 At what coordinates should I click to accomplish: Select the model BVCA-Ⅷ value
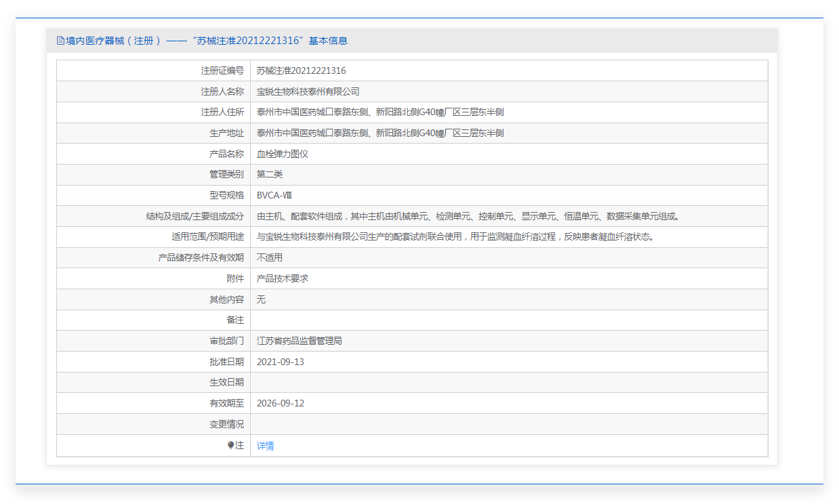pyautogui.click(x=274, y=196)
